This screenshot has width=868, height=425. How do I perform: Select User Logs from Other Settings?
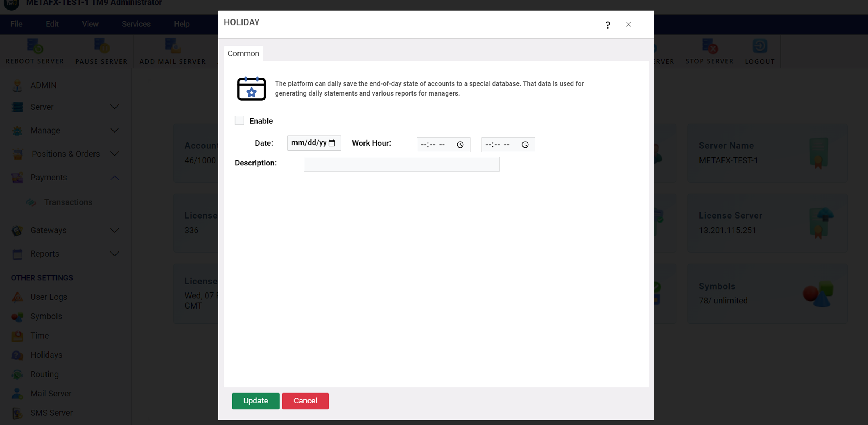tap(48, 297)
